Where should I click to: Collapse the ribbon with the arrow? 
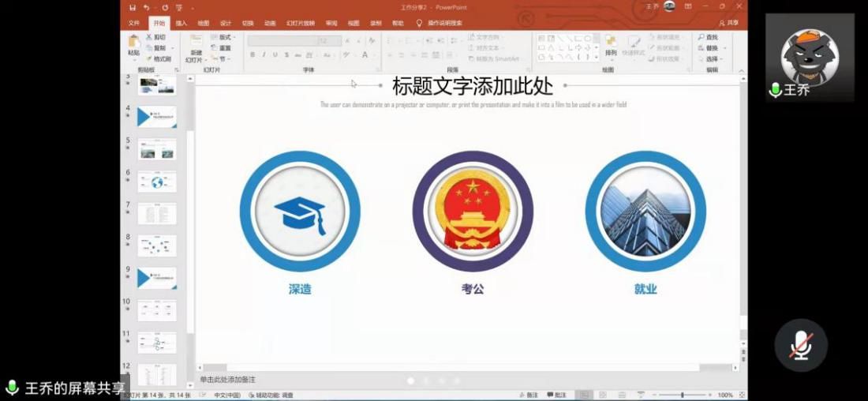741,70
